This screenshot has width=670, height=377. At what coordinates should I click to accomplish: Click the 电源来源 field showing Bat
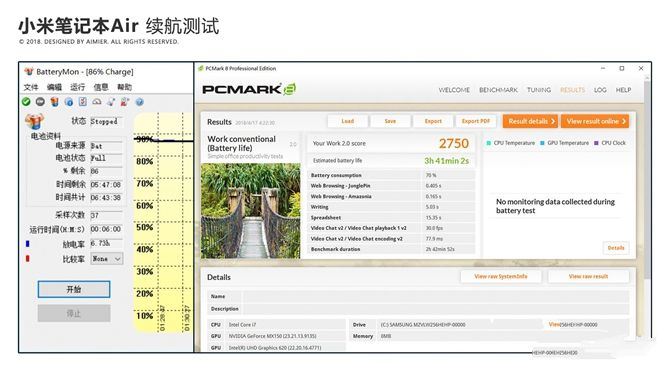click(x=106, y=146)
